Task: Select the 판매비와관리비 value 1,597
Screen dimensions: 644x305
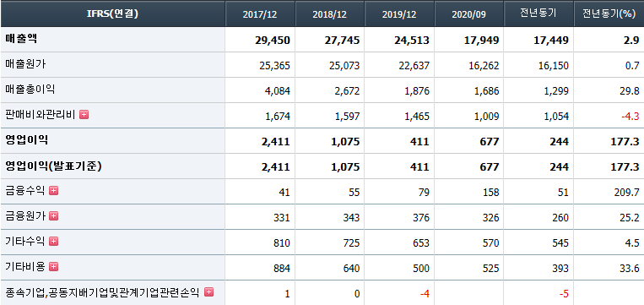Action: (x=349, y=117)
